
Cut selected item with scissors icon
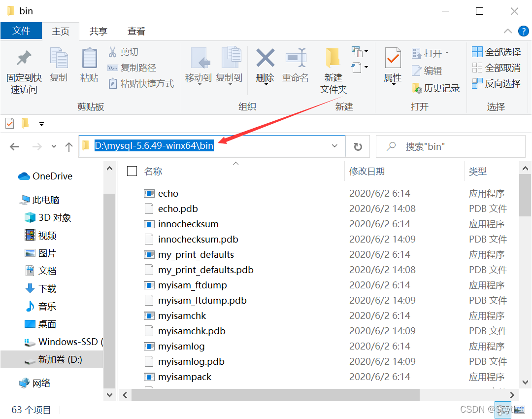pyautogui.click(x=123, y=52)
